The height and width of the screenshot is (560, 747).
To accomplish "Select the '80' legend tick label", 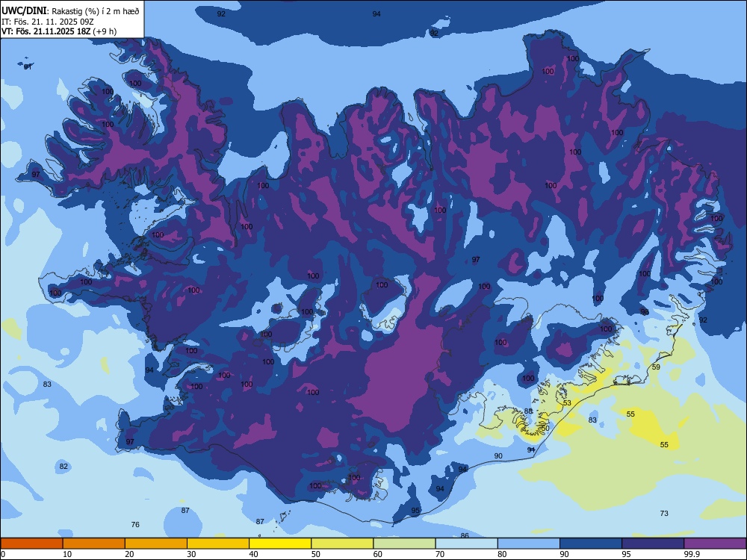I will click(502, 554).
